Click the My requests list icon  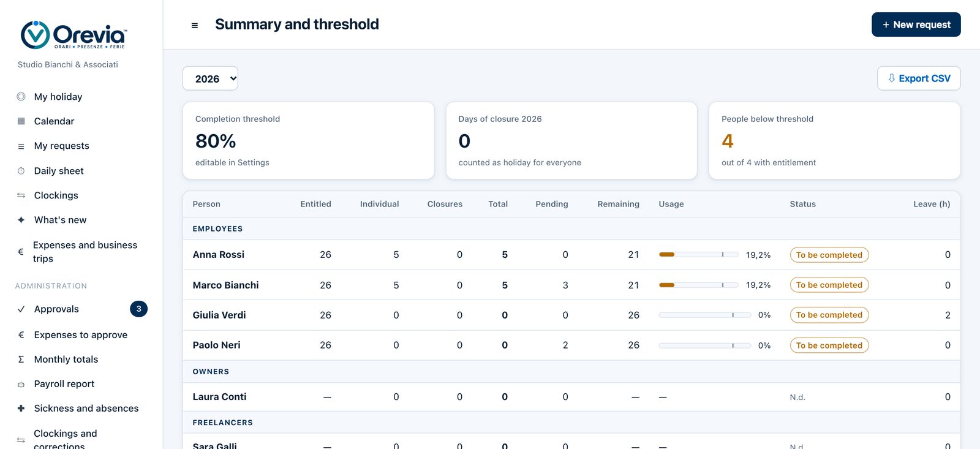[x=21, y=146]
